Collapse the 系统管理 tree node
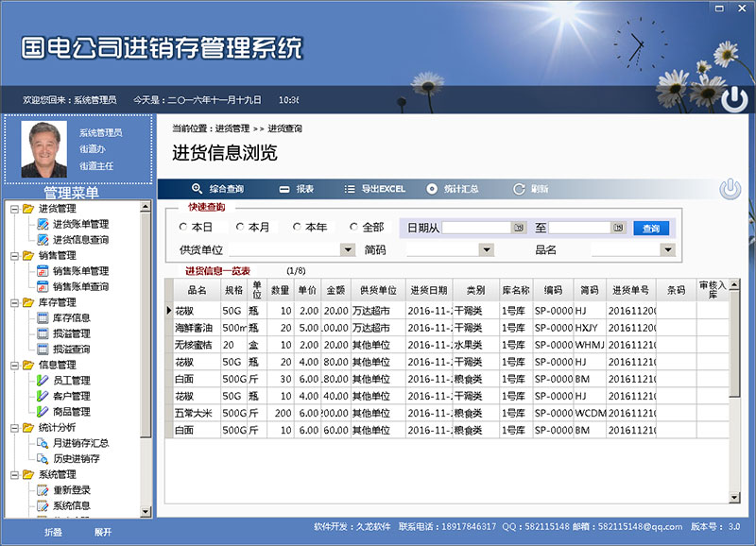This screenshot has height=546, width=756. [14, 475]
